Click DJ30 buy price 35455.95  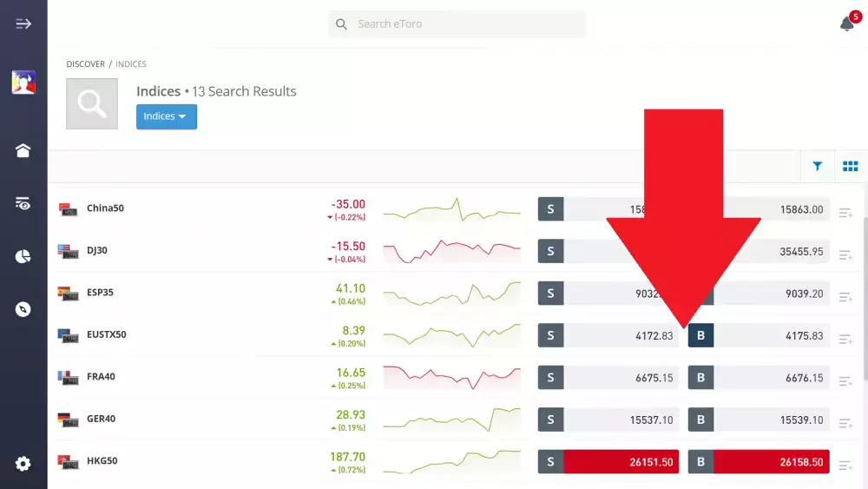[801, 252]
